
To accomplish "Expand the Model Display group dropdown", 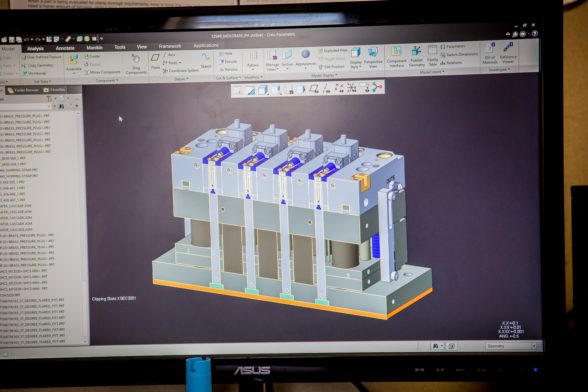I will 324,75.
